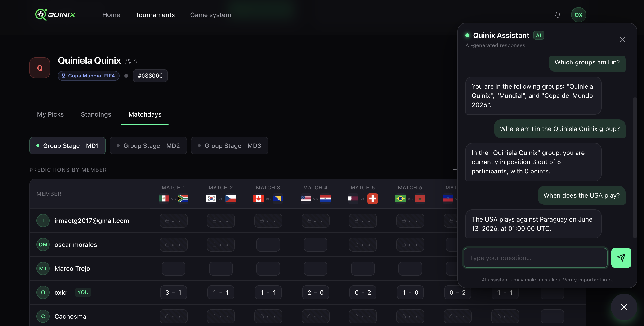Click the USA plays against Paraguay reply
This screenshot has width=644, height=326.
pyautogui.click(x=533, y=224)
